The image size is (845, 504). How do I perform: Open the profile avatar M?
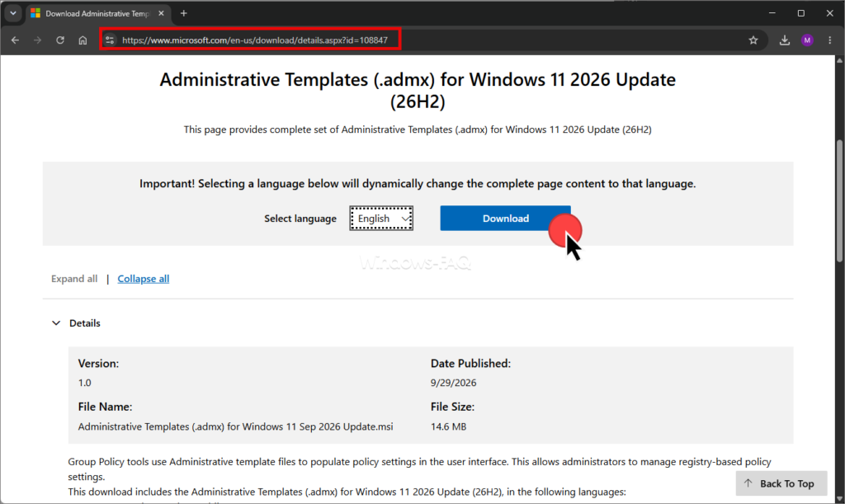pos(807,40)
